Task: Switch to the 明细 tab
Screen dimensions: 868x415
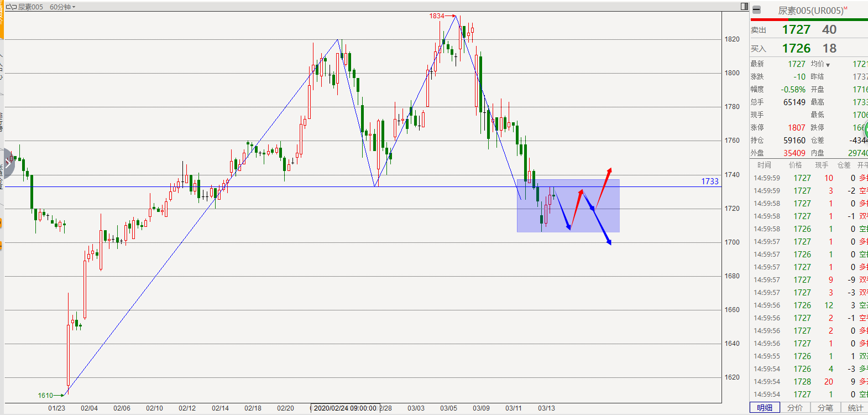Action: click(x=765, y=408)
